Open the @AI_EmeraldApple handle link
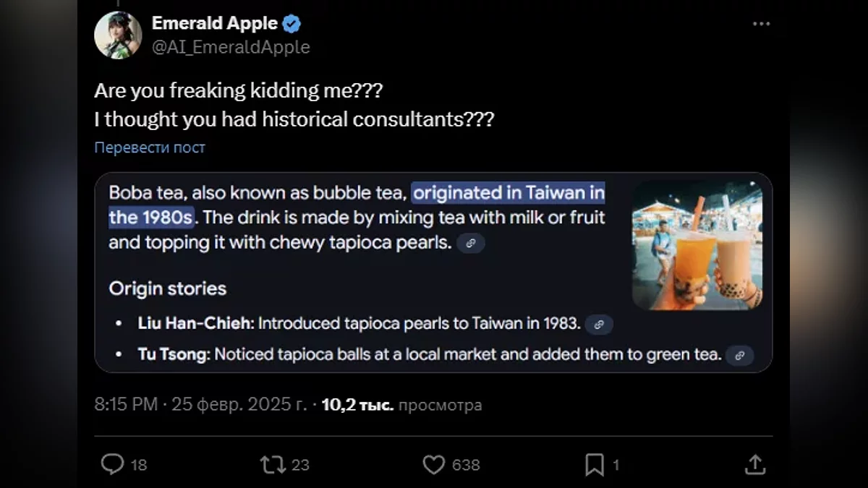This screenshot has height=488, width=868. click(231, 47)
